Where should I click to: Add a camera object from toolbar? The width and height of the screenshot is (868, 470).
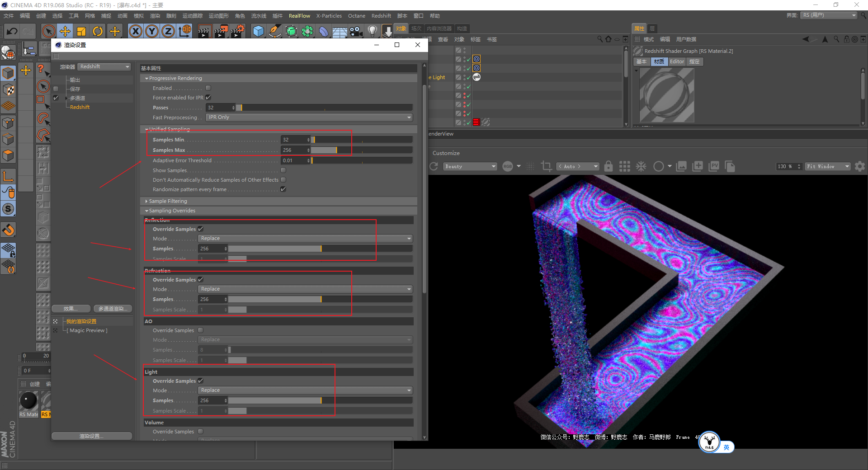click(356, 31)
